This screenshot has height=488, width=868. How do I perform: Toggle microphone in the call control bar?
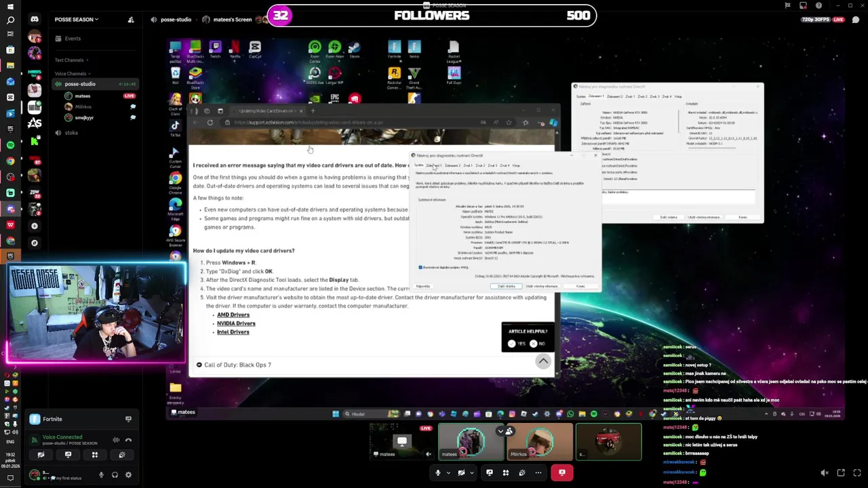pos(437,472)
